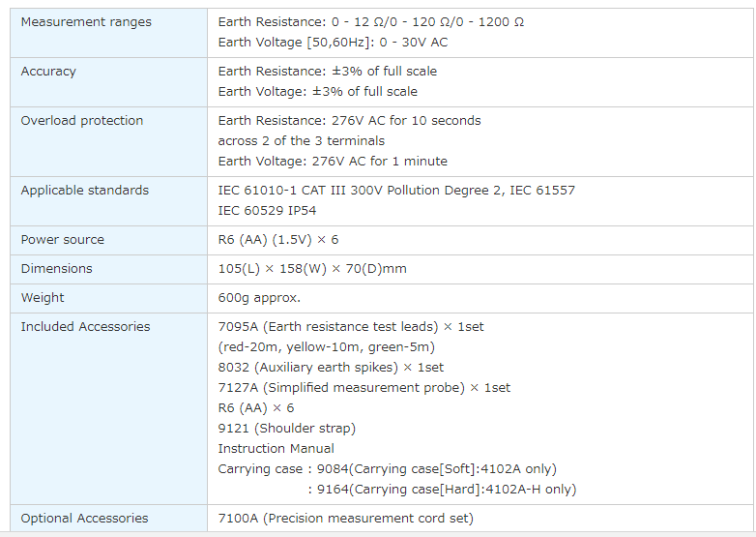Select the 7095A Earth resistance test leads line

[x=351, y=327]
